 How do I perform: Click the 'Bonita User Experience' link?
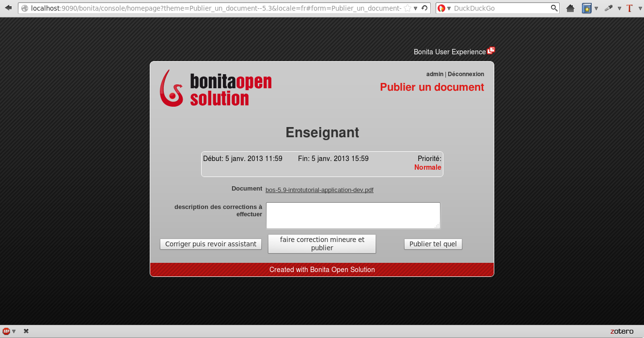(450, 52)
